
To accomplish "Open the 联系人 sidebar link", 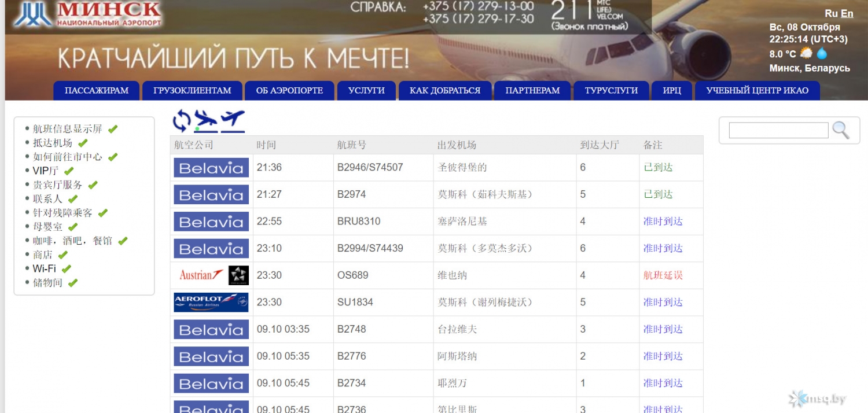I will coord(47,199).
